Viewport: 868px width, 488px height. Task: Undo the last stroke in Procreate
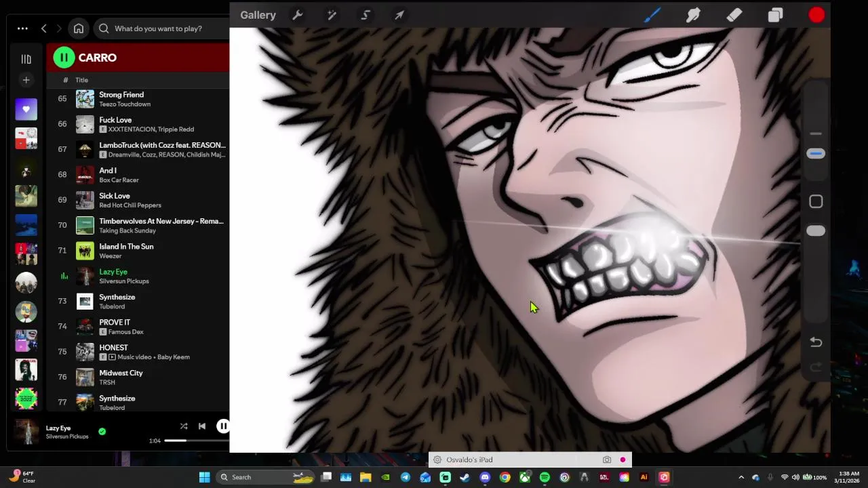(816, 342)
